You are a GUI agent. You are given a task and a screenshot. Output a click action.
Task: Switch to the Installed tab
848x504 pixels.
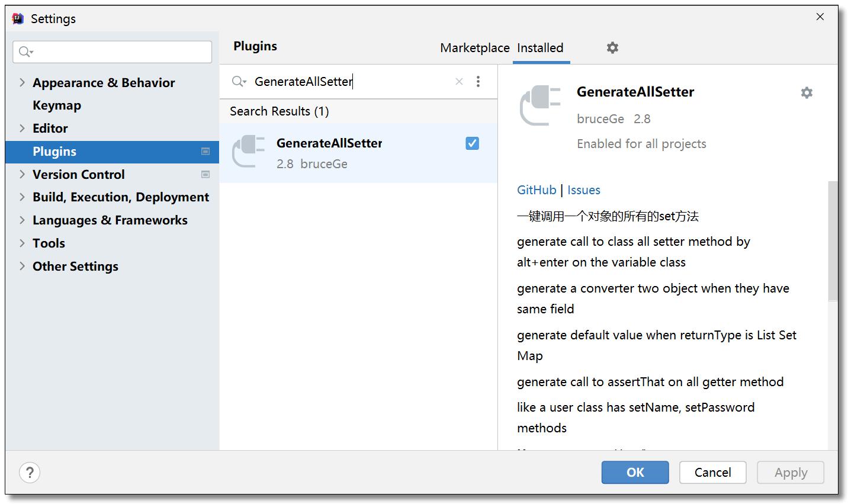[x=540, y=48]
